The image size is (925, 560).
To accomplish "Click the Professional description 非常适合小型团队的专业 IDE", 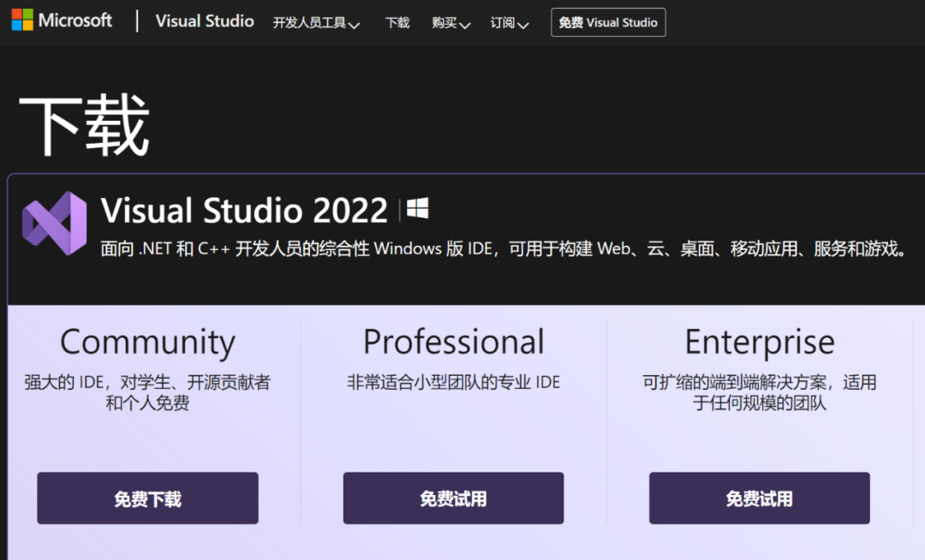I will click(453, 382).
